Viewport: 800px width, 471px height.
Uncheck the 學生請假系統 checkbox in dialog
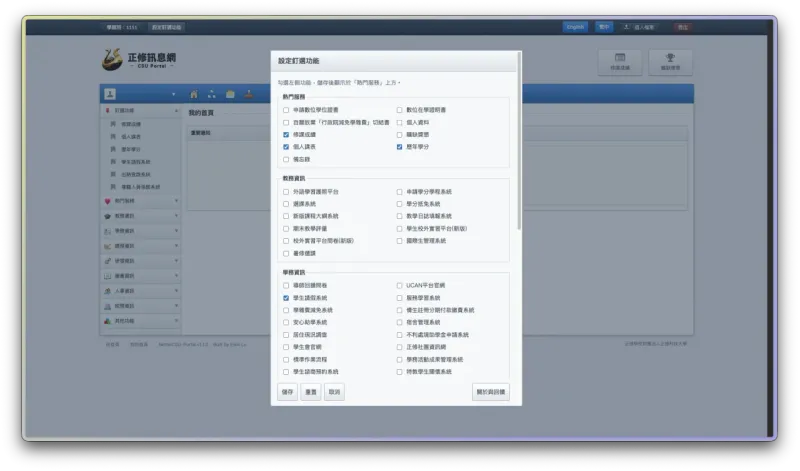[x=286, y=298]
